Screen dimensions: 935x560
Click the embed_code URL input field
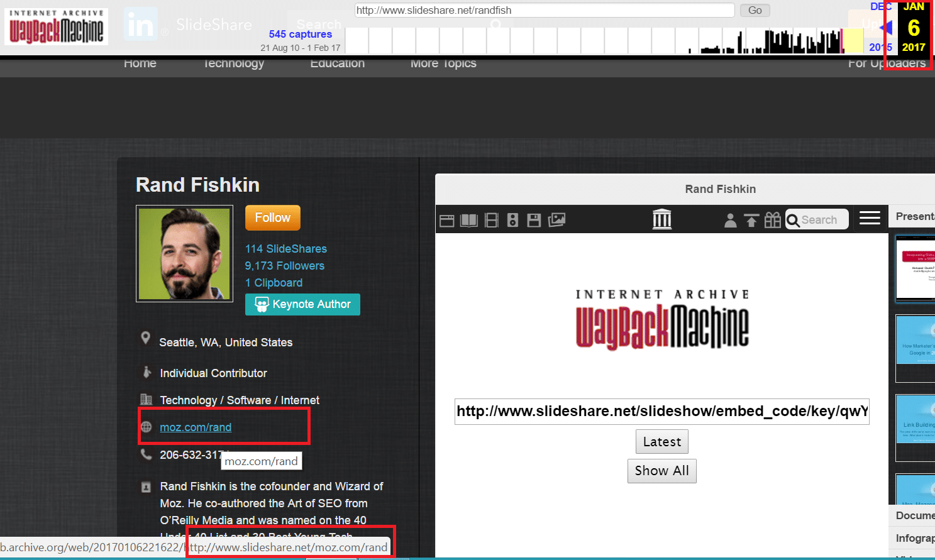(662, 411)
